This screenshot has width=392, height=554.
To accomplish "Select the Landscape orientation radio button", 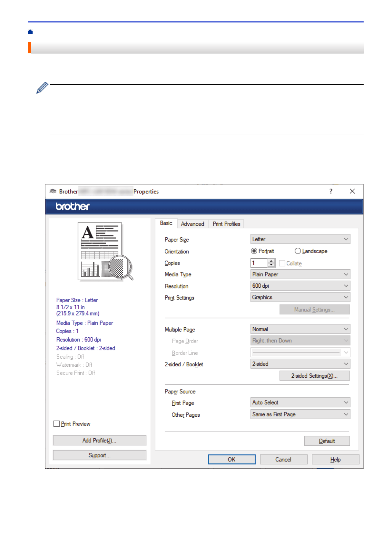I will pyautogui.click(x=298, y=251).
